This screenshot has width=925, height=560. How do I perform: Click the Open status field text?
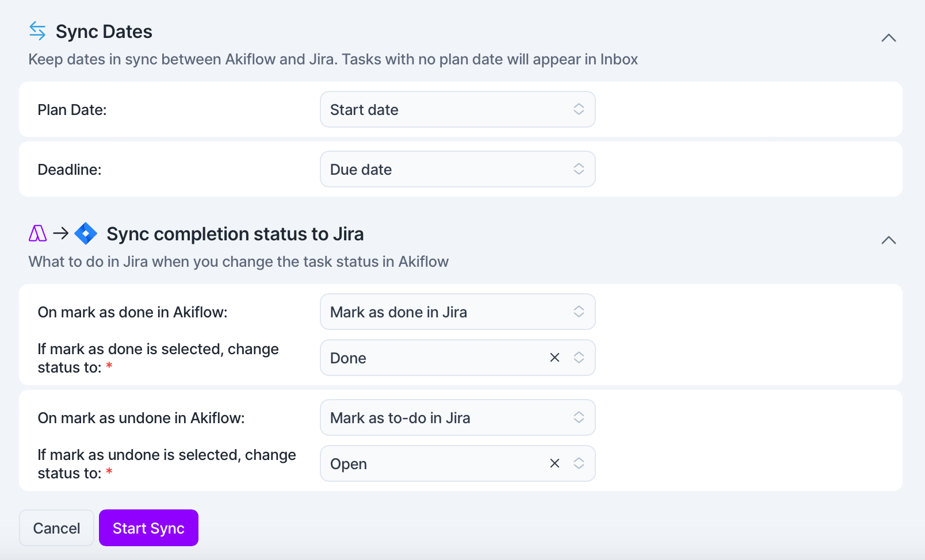pyautogui.click(x=349, y=464)
